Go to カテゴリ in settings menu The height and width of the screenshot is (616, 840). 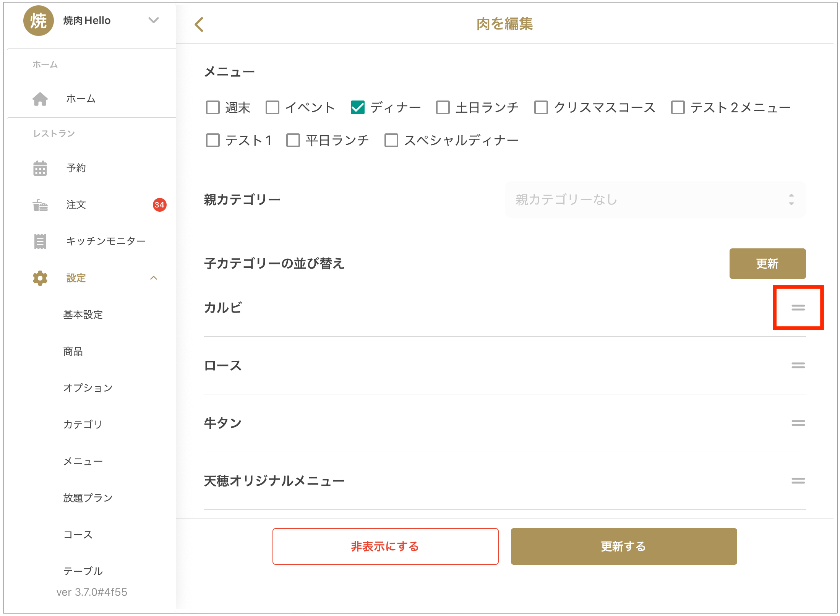[x=83, y=424]
